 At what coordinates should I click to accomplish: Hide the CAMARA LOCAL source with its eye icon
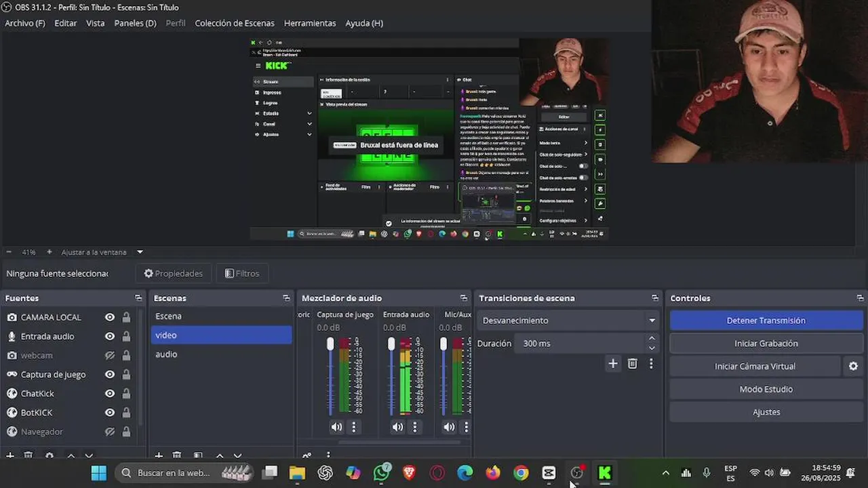110,317
